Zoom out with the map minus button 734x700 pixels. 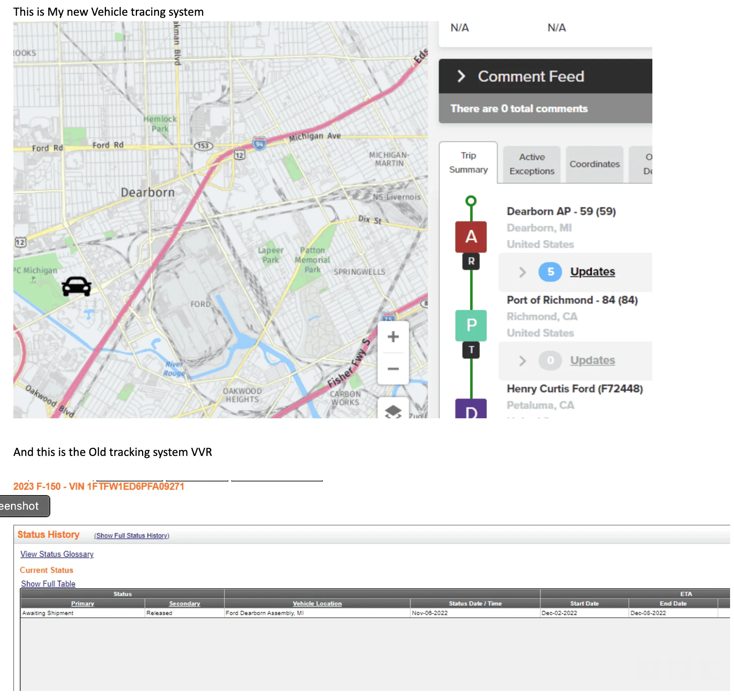click(393, 369)
